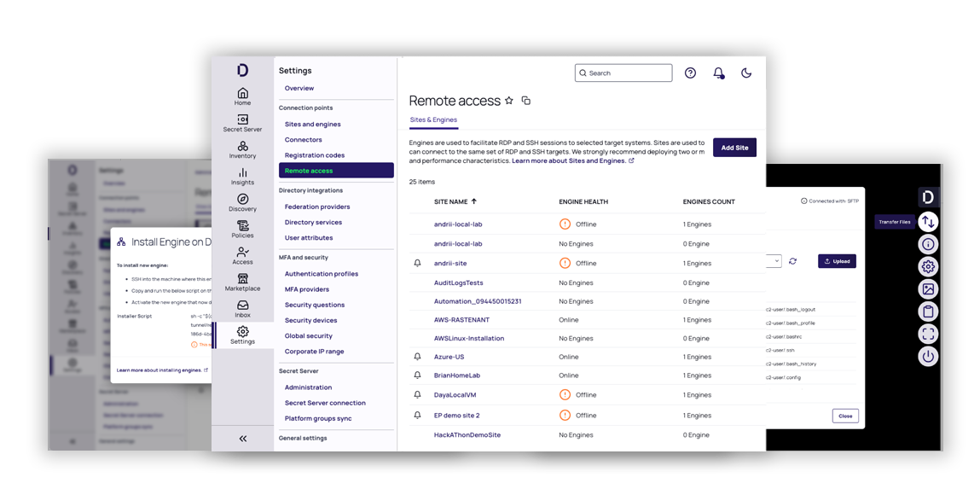Open MFA providers settings item

click(306, 289)
